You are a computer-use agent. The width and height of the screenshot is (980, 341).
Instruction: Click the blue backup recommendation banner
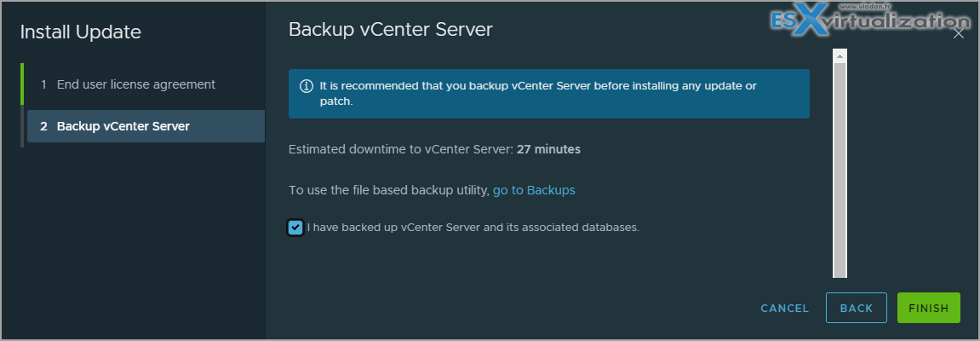tap(549, 93)
